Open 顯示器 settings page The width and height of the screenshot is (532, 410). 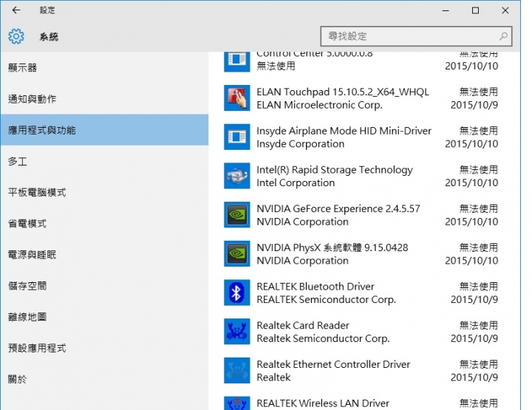pyautogui.click(x=104, y=68)
